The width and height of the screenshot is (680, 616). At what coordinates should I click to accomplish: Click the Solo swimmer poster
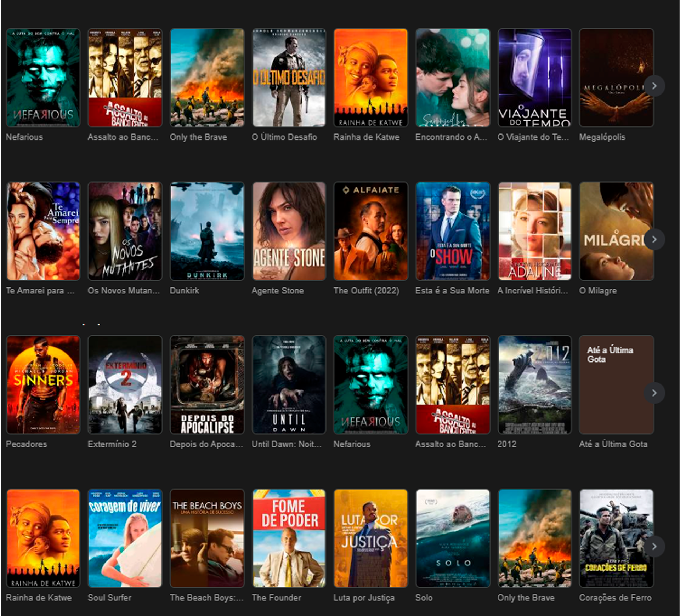click(x=453, y=538)
